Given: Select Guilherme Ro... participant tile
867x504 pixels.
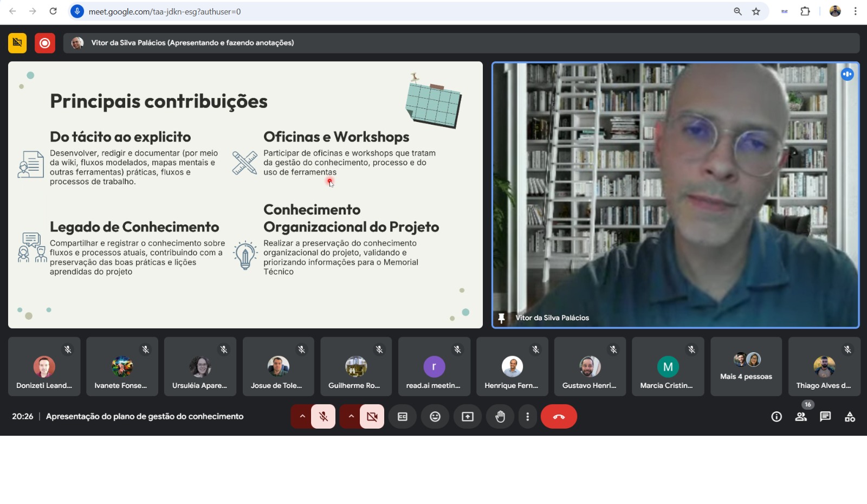Looking at the screenshot, I should click(x=356, y=366).
